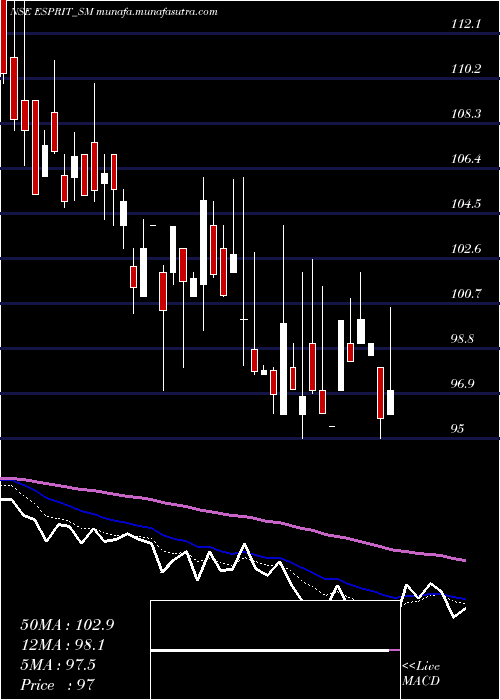Click the 112.1 price axis label
The width and height of the screenshot is (500, 700).
pyautogui.click(x=466, y=25)
